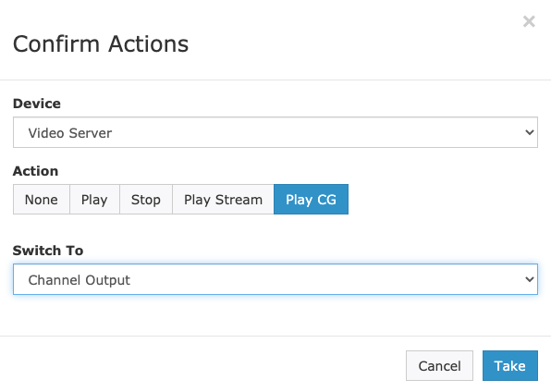This screenshot has width=551, height=392.
Task: Choose the Play Stream action
Action: point(223,200)
